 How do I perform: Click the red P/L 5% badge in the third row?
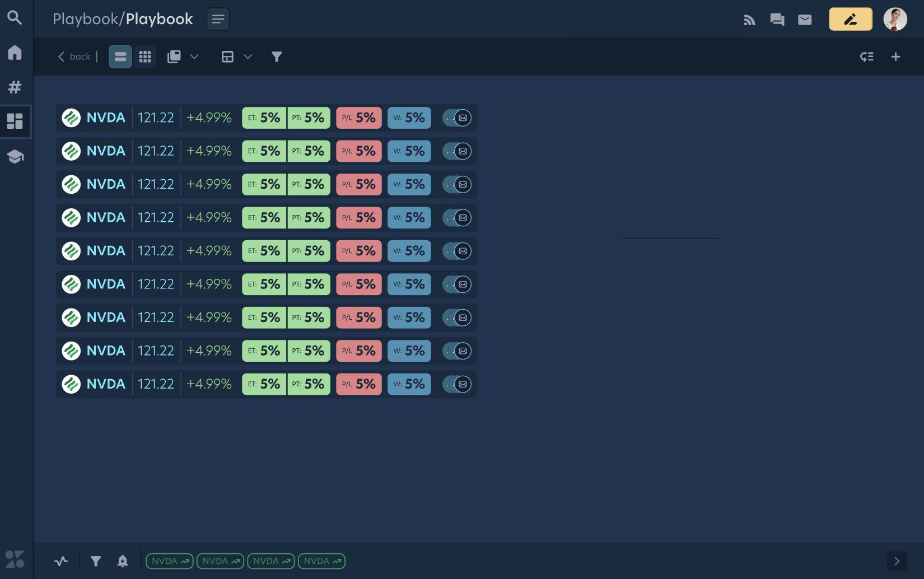359,185
